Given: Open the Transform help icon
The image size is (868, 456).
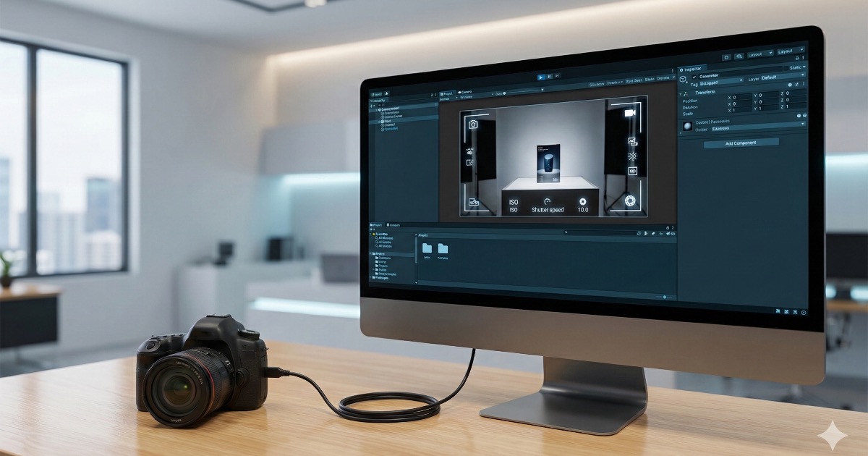Looking at the screenshot, I should coord(790,85).
